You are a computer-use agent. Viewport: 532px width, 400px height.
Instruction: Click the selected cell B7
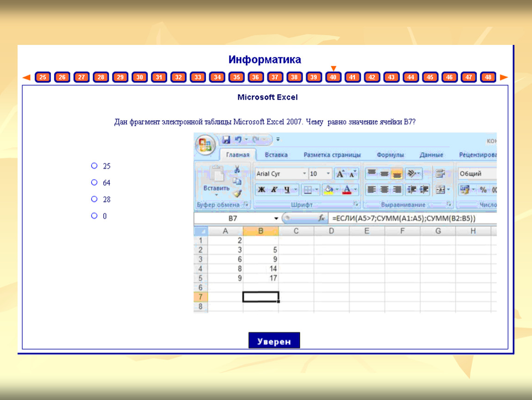(260, 297)
